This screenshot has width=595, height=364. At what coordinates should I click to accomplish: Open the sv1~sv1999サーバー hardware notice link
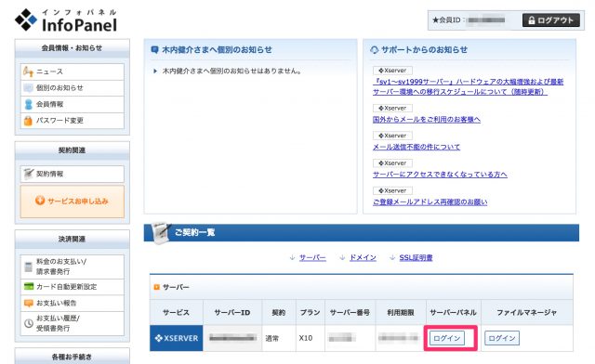468,87
